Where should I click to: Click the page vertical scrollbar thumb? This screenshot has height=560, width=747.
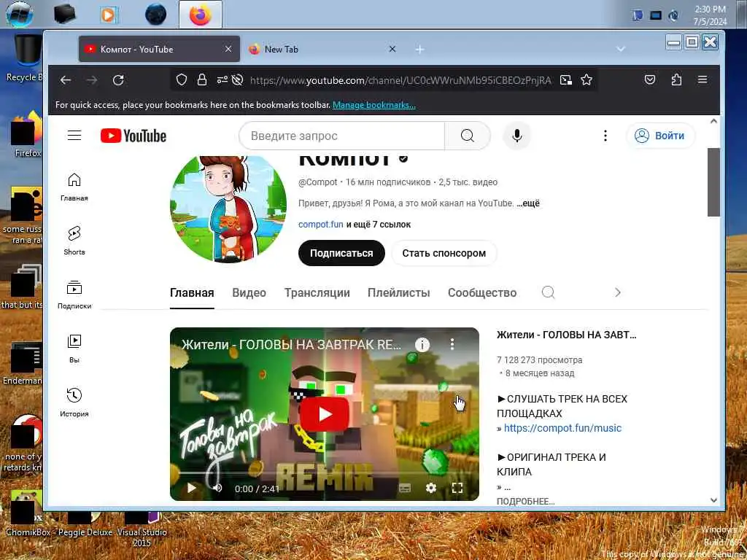click(713, 182)
